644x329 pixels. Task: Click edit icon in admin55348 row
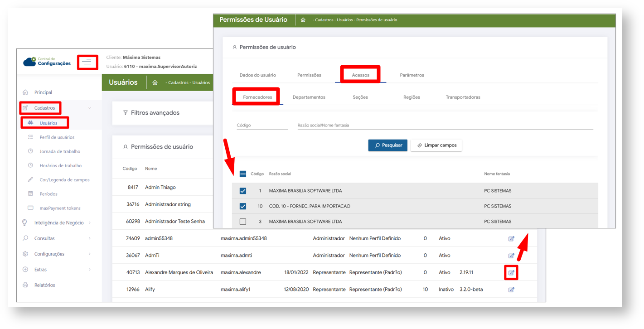[511, 239]
